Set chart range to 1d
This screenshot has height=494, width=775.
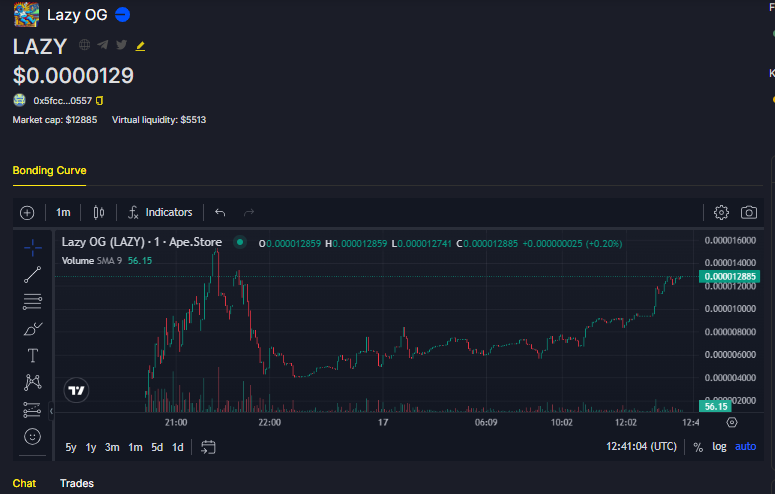pos(178,448)
